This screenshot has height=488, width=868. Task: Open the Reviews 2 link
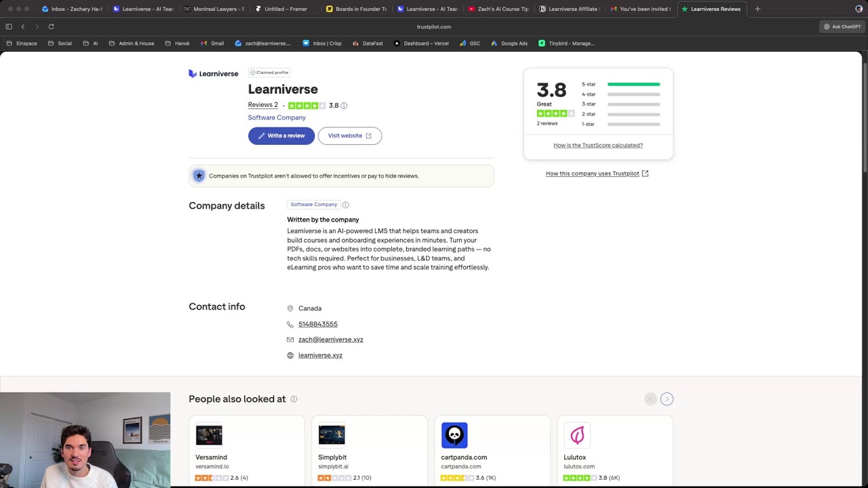tap(263, 105)
